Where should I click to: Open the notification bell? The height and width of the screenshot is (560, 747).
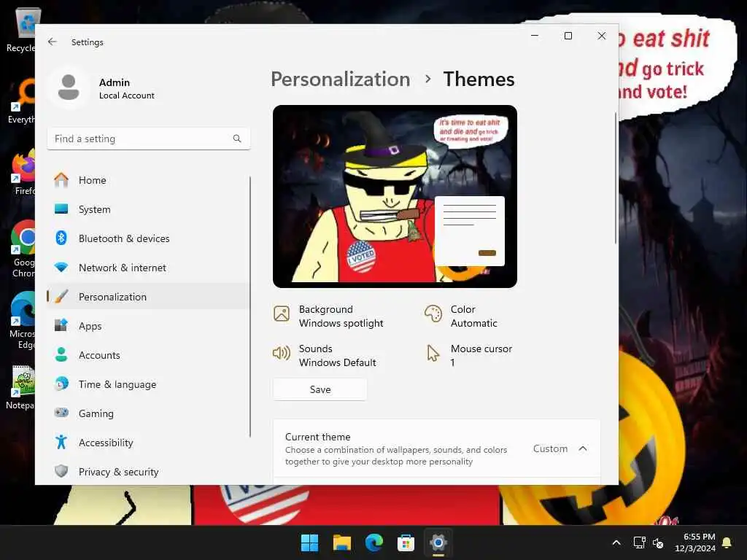point(727,542)
